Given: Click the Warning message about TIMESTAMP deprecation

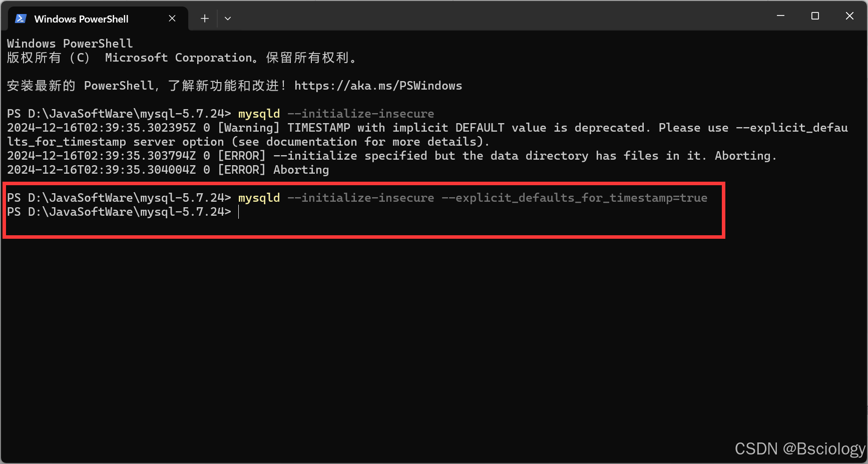Looking at the screenshot, I should pyautogui.click(x=400, y=128).
